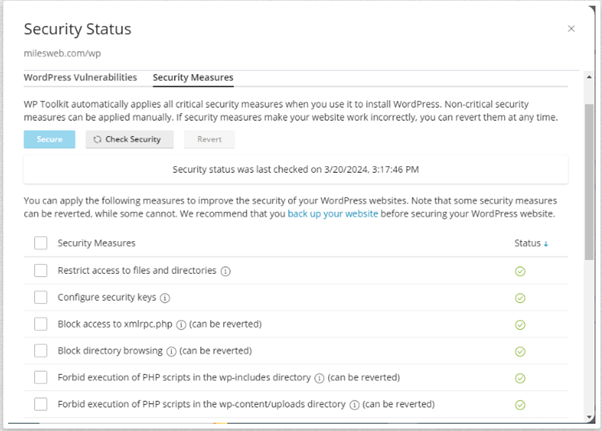The width and height of the screenshot is (602, 431).
Task: Check Configure security keys checkbox
Action: [x=41, y=297]
